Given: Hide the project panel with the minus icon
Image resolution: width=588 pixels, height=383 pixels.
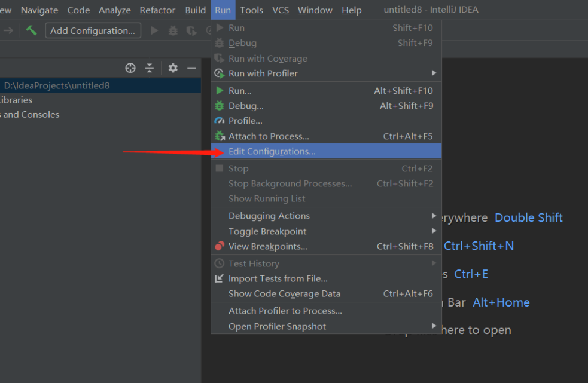Looking at the screenshot, I should (x=191, y=68).
